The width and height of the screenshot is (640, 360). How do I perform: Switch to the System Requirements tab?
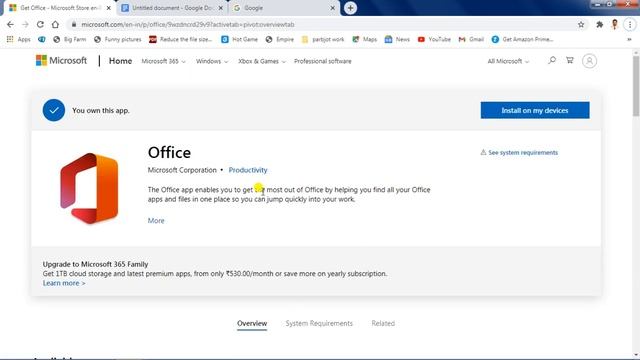[x=319, y=323]
